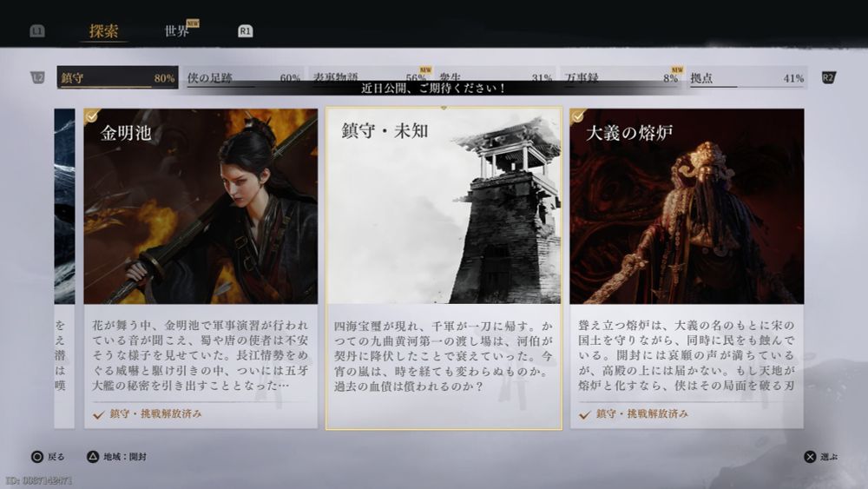Open the 鎮守・未知 tower card image
Image resolution: width=868 pixels, height=489 pixels.
[x=444, y=206]
